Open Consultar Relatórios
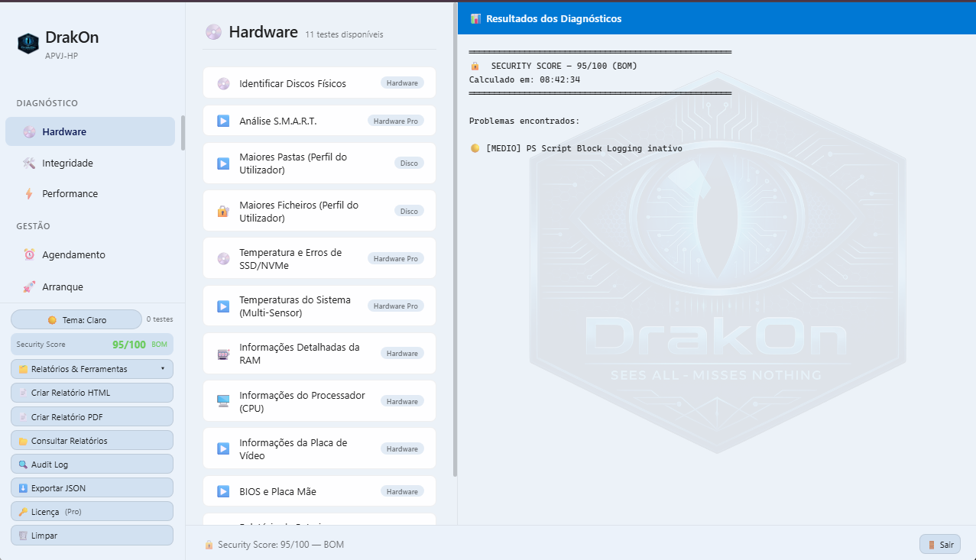The width and height of the screenshot is (976, 560). [x=92, y=441]
